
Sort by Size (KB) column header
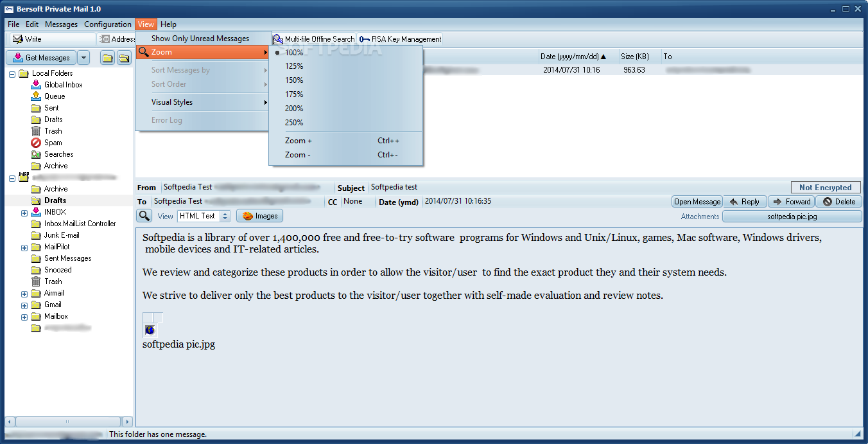pyautogui.click(x=639, y=57)
